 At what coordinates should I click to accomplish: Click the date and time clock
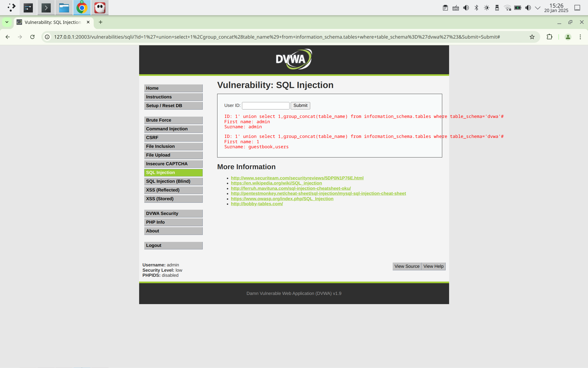point(556,8)
